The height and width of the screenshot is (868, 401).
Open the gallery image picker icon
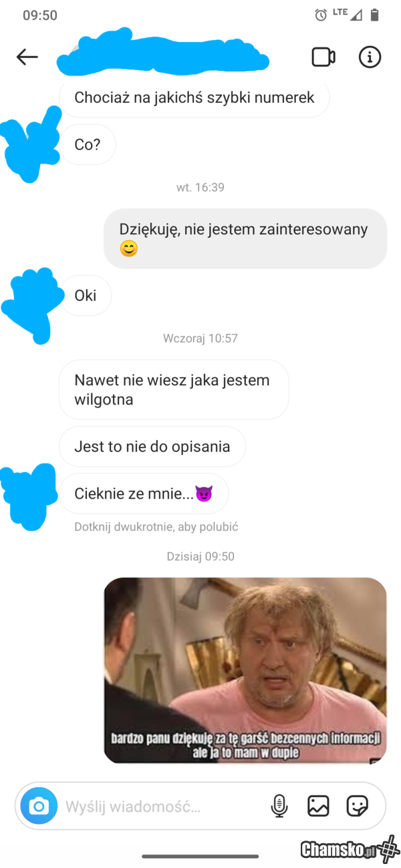point(318,806)
